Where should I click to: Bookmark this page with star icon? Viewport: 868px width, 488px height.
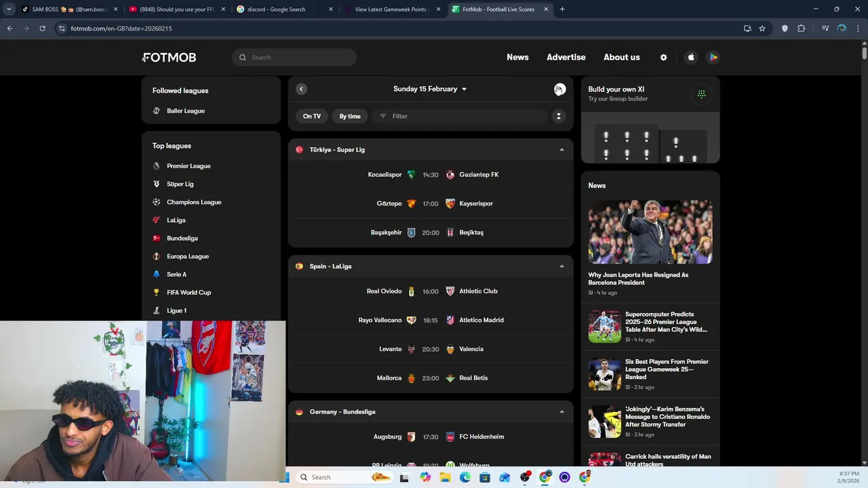[x=762, y=28]
